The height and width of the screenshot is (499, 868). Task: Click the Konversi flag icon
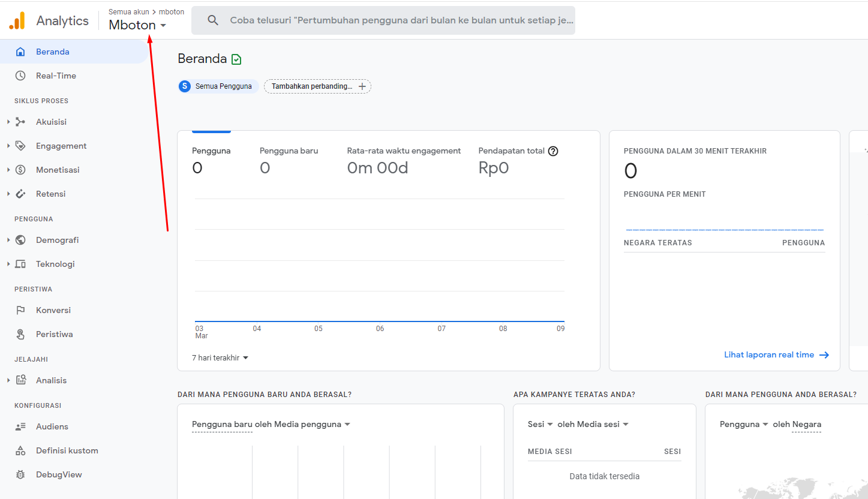click(20, 310)
